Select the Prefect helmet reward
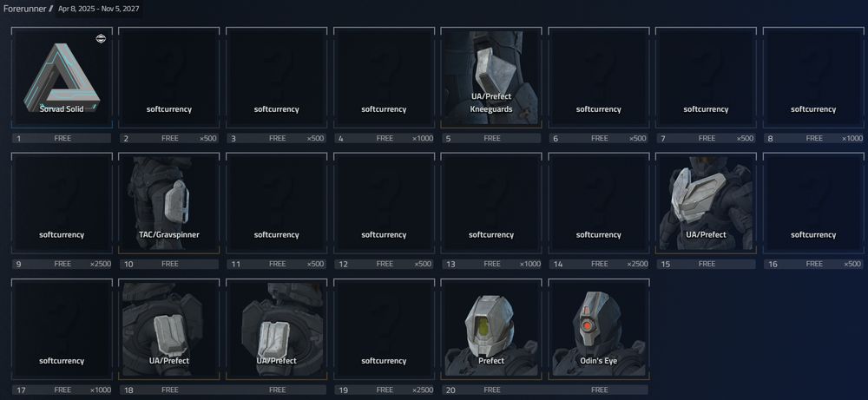The image size is (868, 400). tap(491, 329)
